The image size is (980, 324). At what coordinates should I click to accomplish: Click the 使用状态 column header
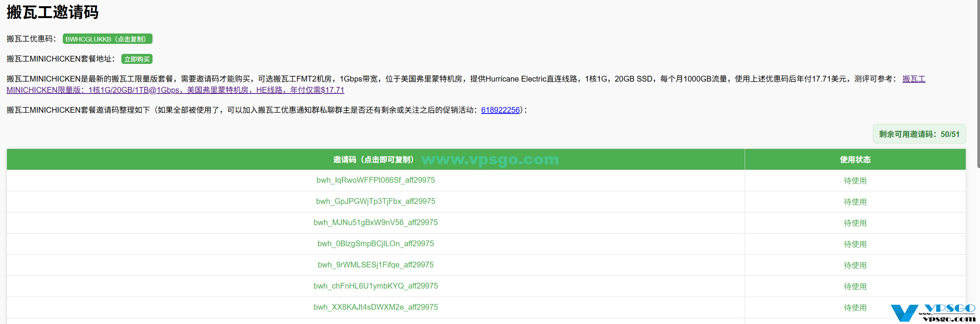click(x=855, y=159)
